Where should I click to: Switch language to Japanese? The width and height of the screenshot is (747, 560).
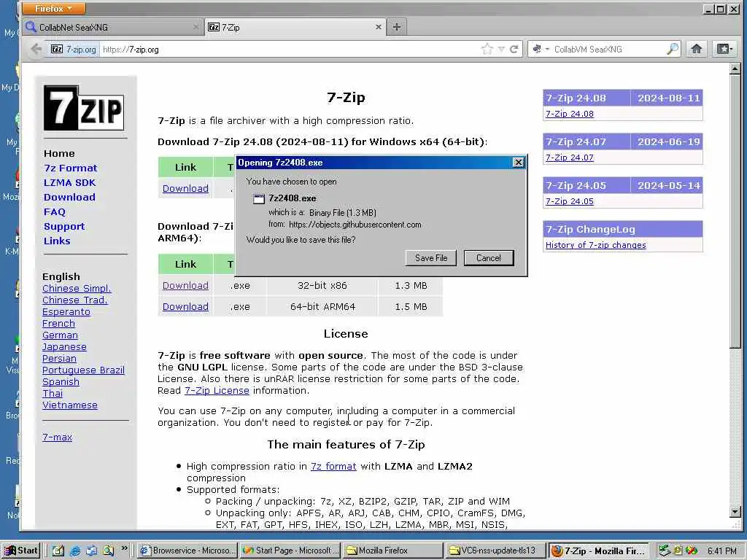point(65,346)
